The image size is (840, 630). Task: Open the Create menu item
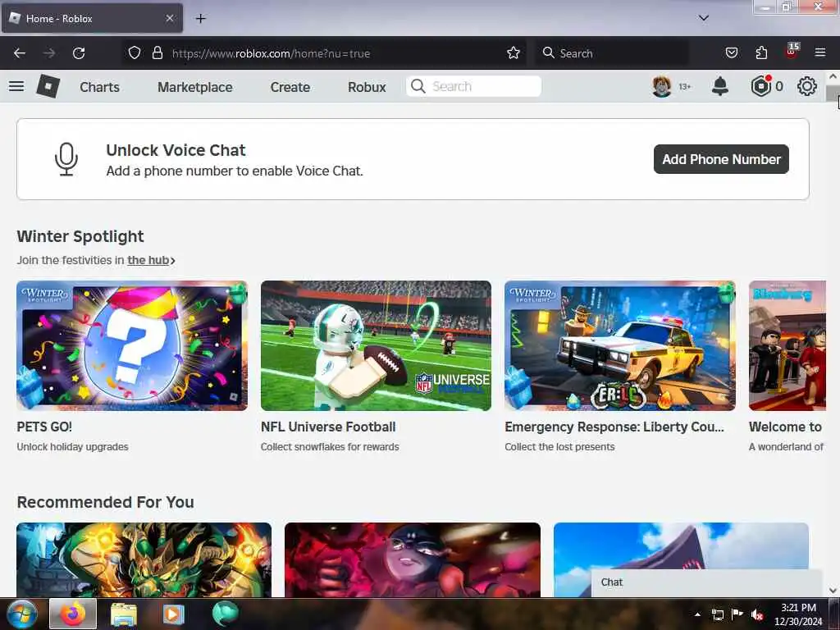(290, 87)
